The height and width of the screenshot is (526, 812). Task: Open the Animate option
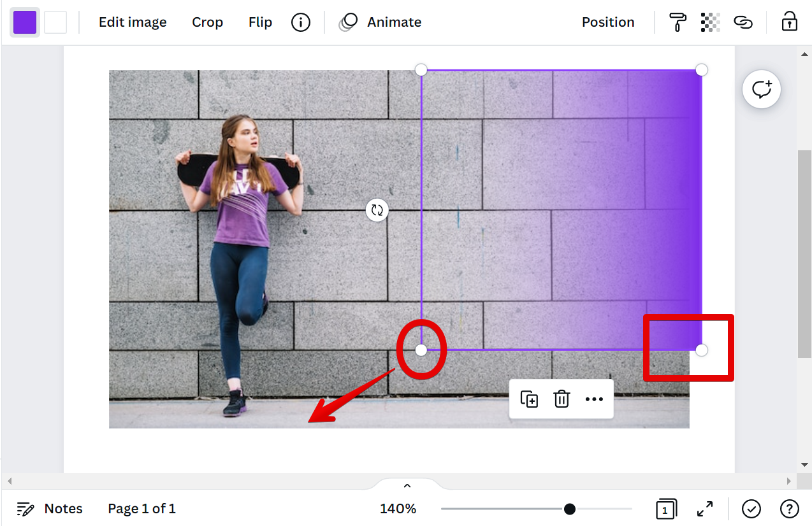click(393, 22)
